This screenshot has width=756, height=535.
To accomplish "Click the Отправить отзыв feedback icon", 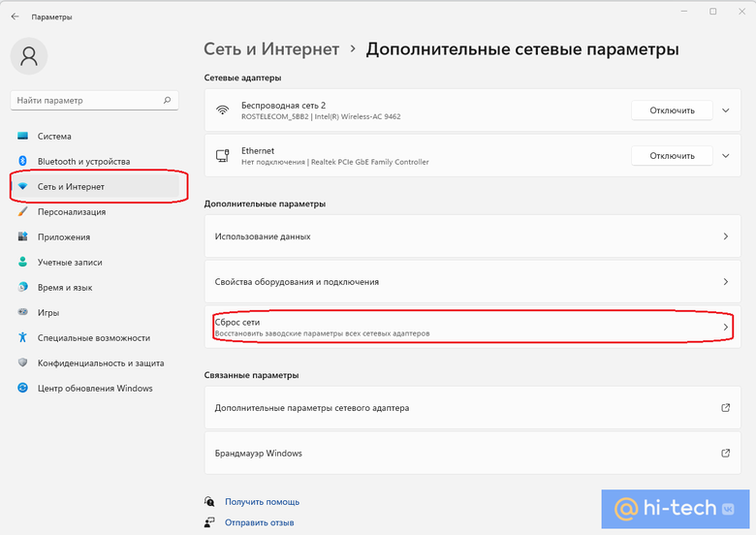I will pos(209,522).
